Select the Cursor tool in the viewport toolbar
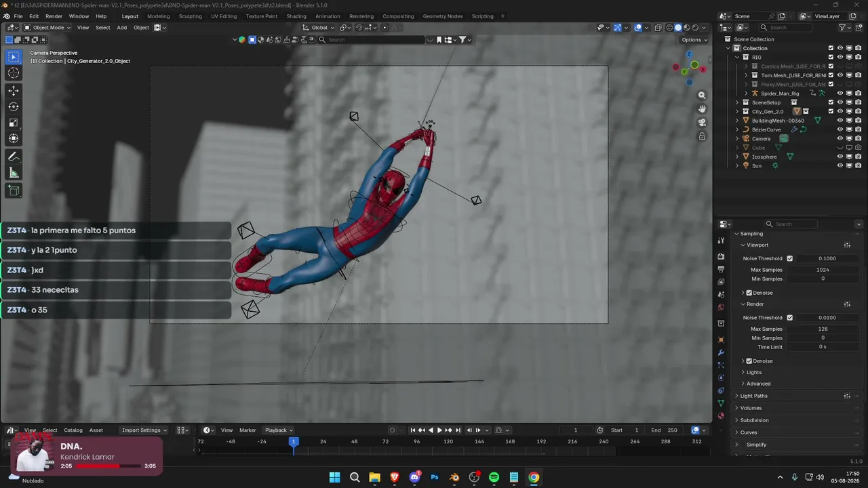The height and width of the screenshot is (488, 868). (14, 73)
